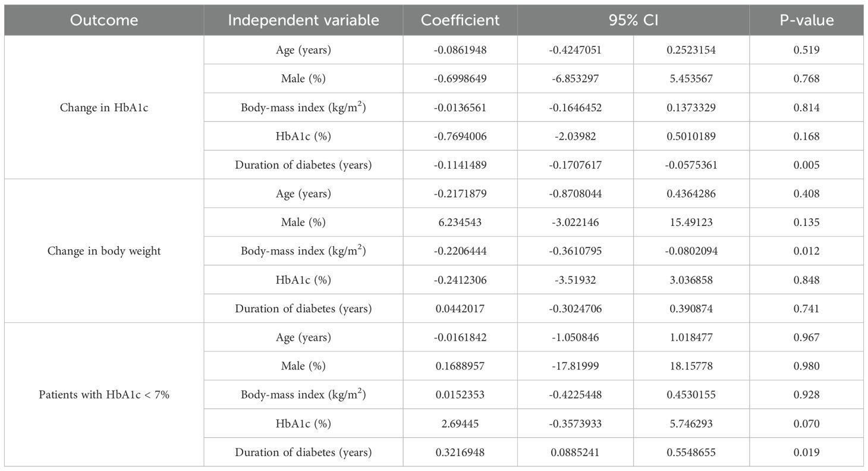Screen dimensions: 868x471
Task: Click the Coefficient column header
Action: [460, 20]
